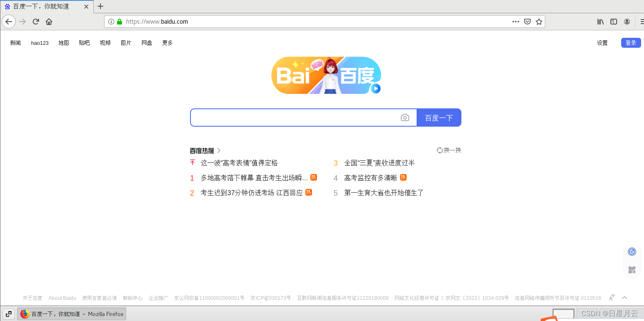Open the 图片 navigation link
The width and height of the screenshot is (644, 321).
126,43
